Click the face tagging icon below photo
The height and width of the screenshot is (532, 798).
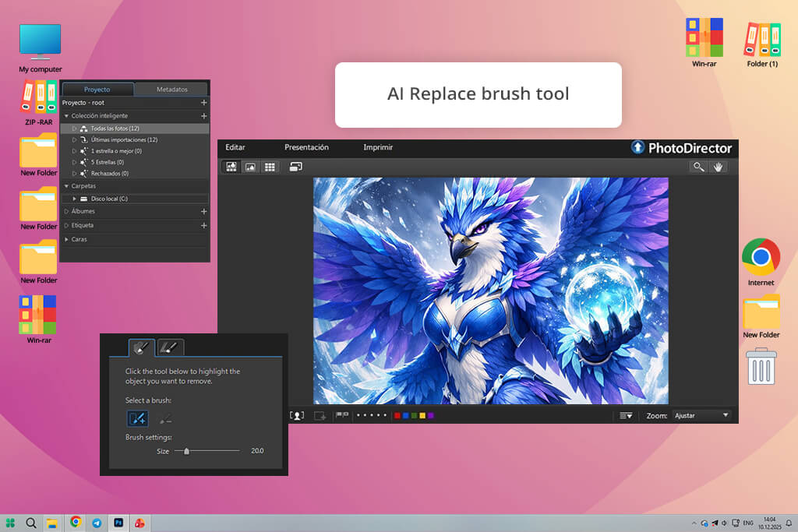(297, 415)
